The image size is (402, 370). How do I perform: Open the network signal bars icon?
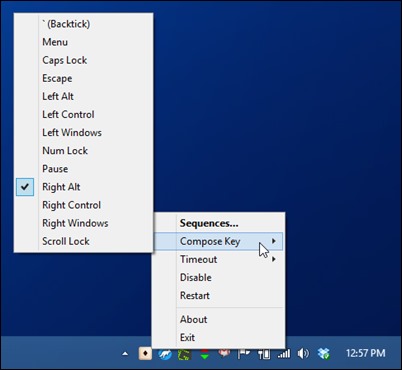[x=284, y=354]
